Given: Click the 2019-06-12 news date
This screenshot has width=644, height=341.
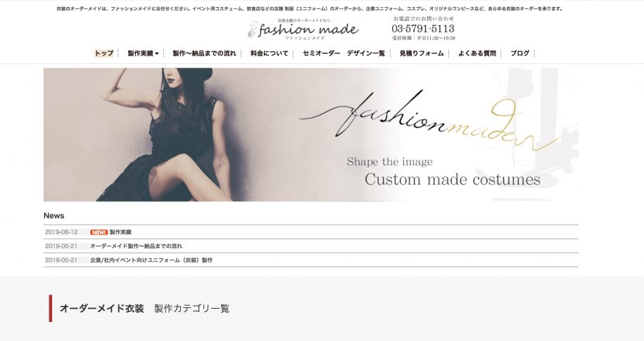Looking at the screenshot, I should (61, 232).
